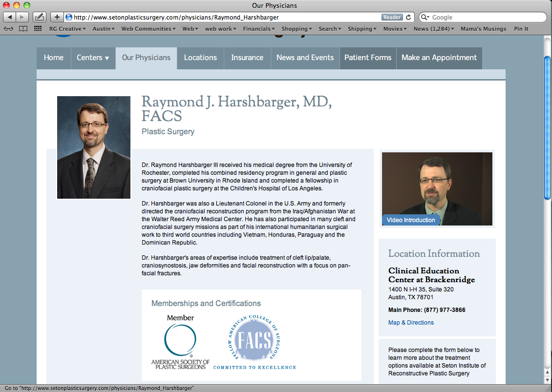The image size is (552, 392).
Task: Open the Financials bookmarks dropdown
Action: coord(259,29)
